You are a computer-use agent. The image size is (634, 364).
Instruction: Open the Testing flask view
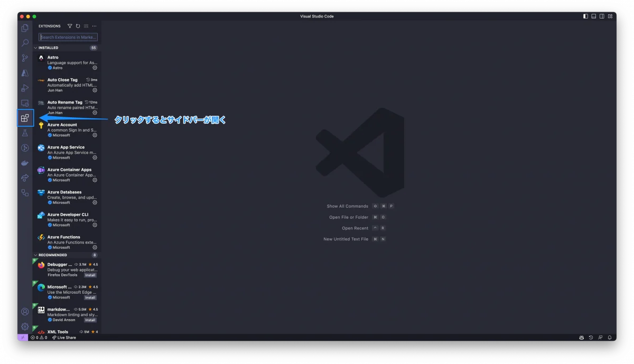point(25,133)
